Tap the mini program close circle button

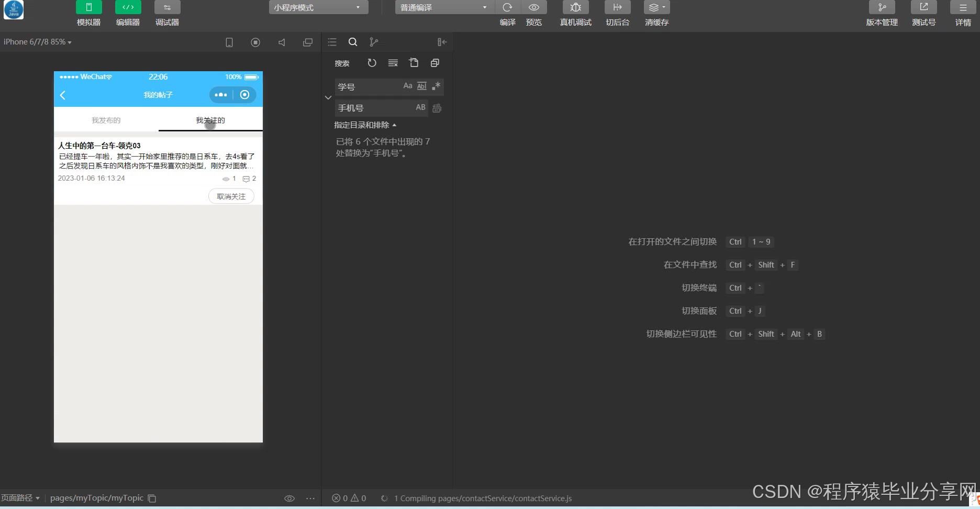tap(244, 95)
